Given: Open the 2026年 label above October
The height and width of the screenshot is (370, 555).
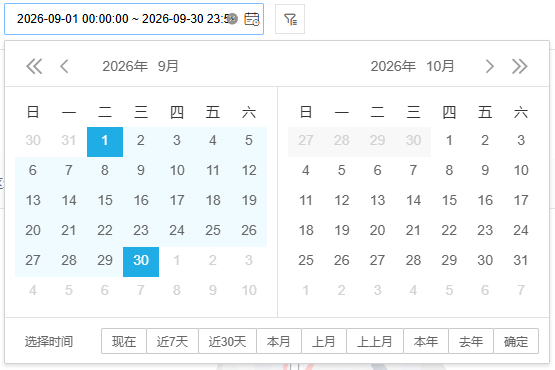Looking at the screenshot, I should 393,66.
